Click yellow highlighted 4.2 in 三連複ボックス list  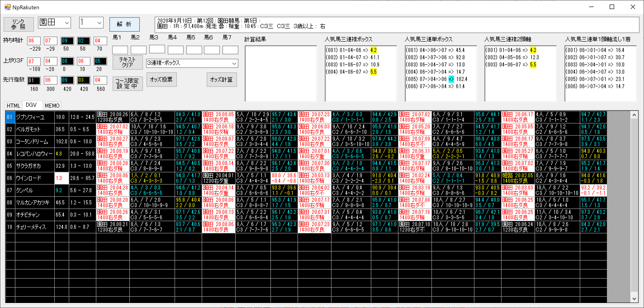tap(373, 50)
